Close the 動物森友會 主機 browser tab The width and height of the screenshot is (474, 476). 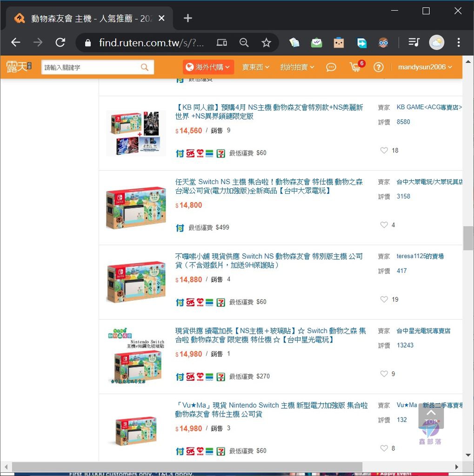coord(162,18)
